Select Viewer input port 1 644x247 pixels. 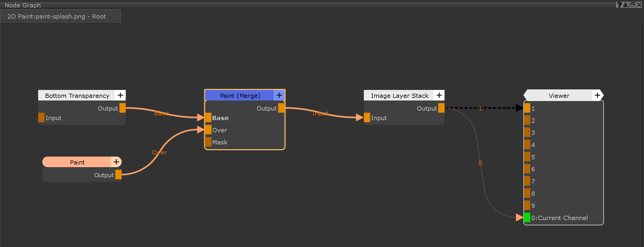527,108
